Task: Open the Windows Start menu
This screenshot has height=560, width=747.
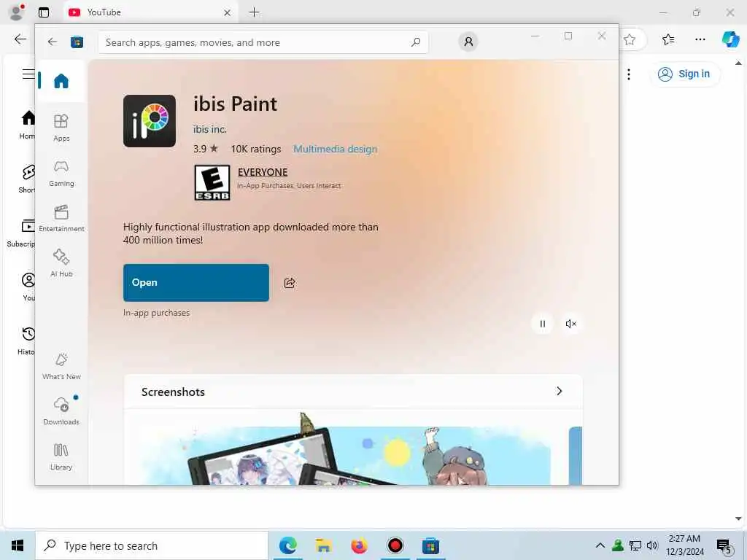Action: pyautogui.click(x=18, y=545)
